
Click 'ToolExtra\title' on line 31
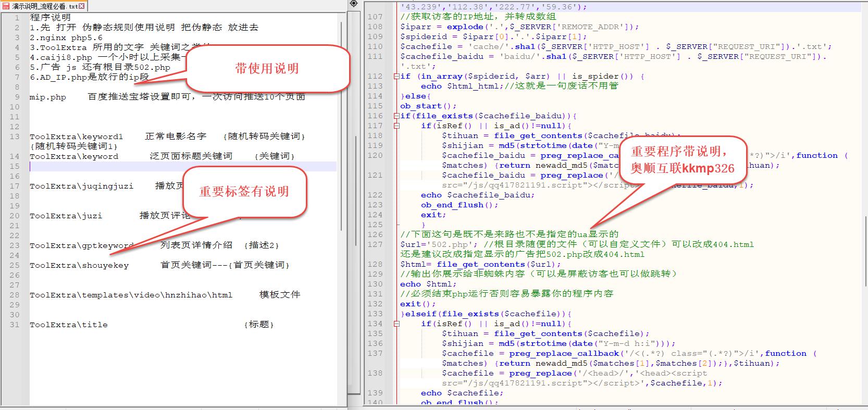click(x=69, y=325)
